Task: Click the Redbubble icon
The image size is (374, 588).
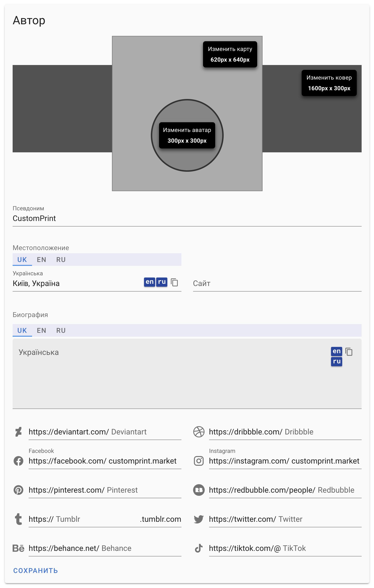Action: tap(199, 490)
